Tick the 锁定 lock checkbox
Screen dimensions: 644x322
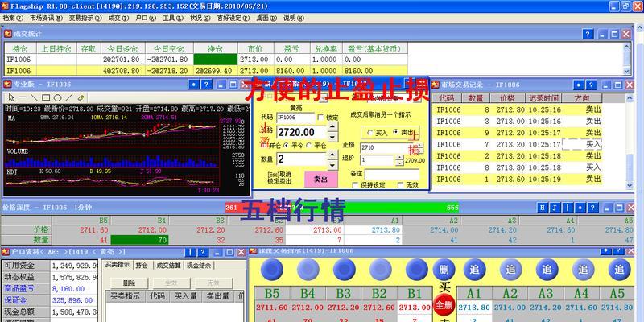pyautogui.click(x=320, y=118)
